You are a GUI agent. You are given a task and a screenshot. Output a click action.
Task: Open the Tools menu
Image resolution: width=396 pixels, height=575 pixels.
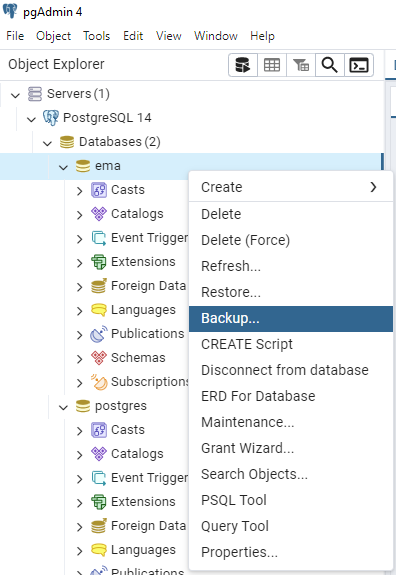tap(96, 36)
